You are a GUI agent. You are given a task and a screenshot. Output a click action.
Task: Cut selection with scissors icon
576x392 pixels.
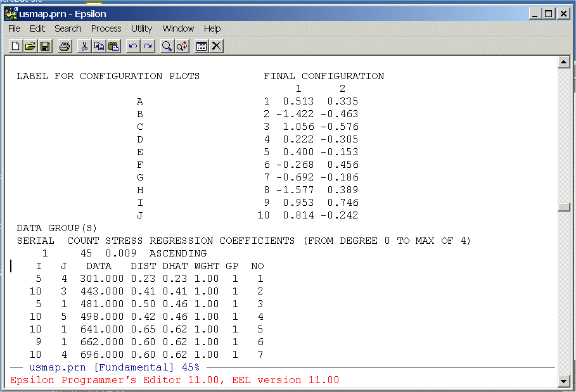(x=84, y=46)
